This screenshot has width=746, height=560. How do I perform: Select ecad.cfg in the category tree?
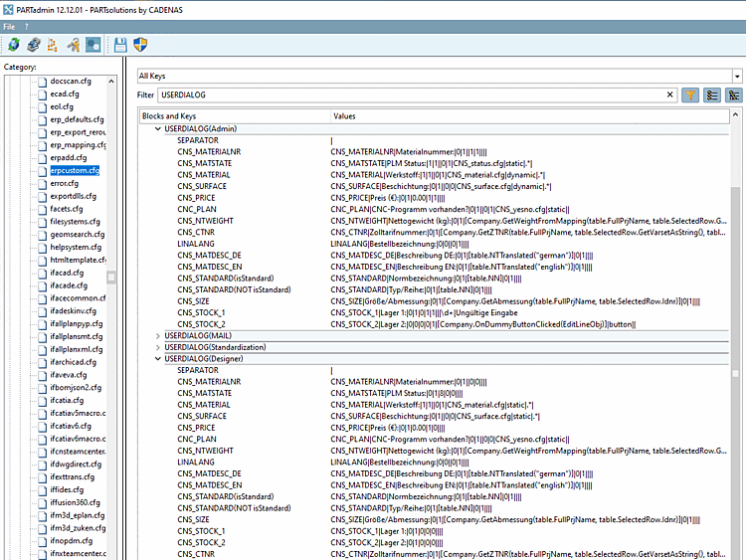click(x=65, y=93)
